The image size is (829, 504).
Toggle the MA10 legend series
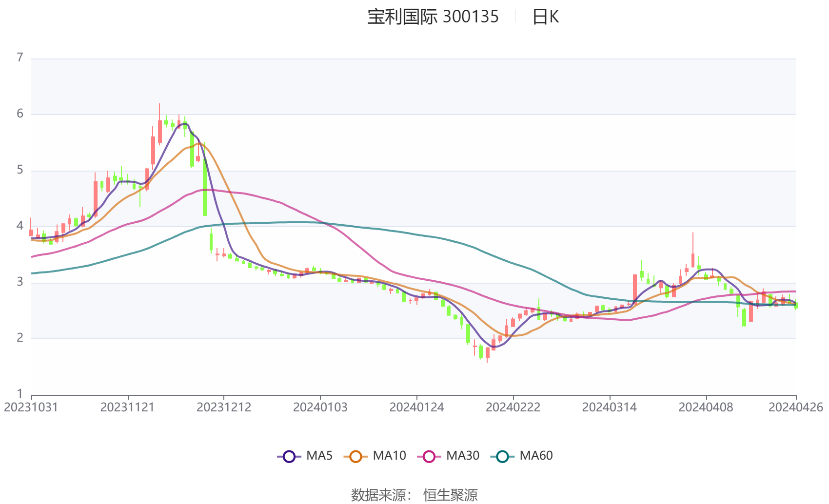click(375, 456)
